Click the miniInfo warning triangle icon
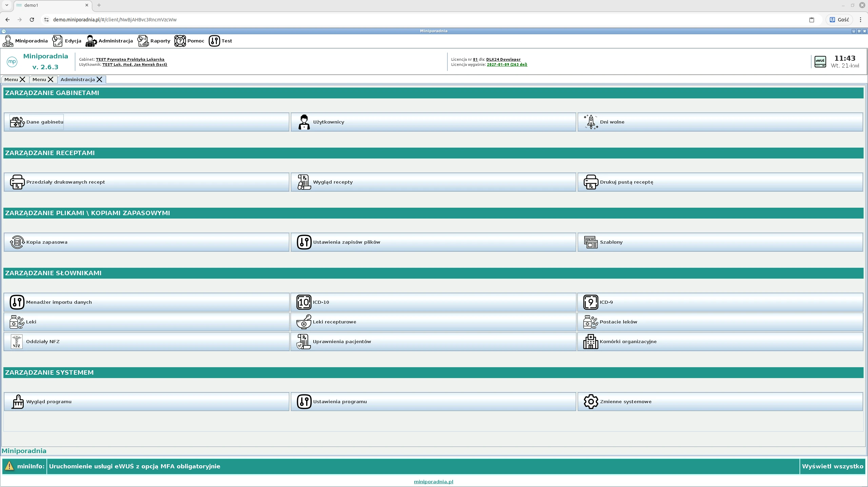 [9, 466]
